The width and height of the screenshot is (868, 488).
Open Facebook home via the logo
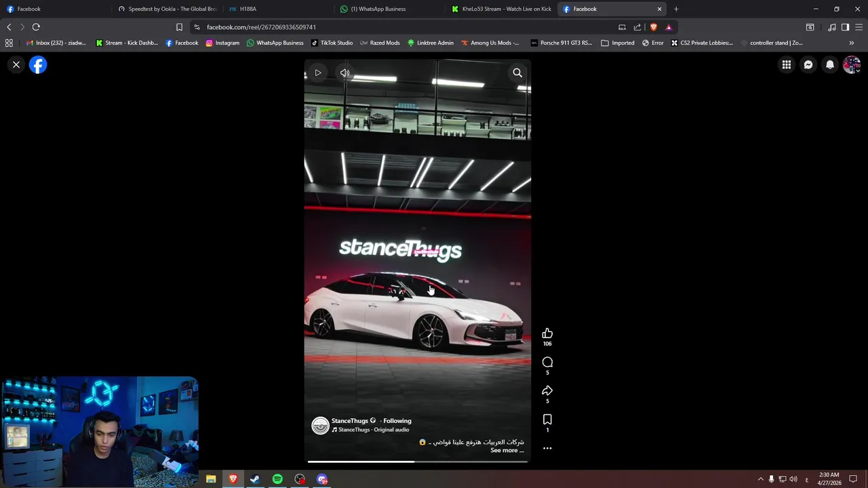point(38,65)
